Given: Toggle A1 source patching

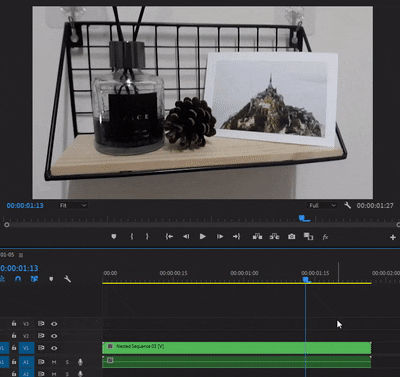Looking at the screenshot, I should click(x=4, y=362).
